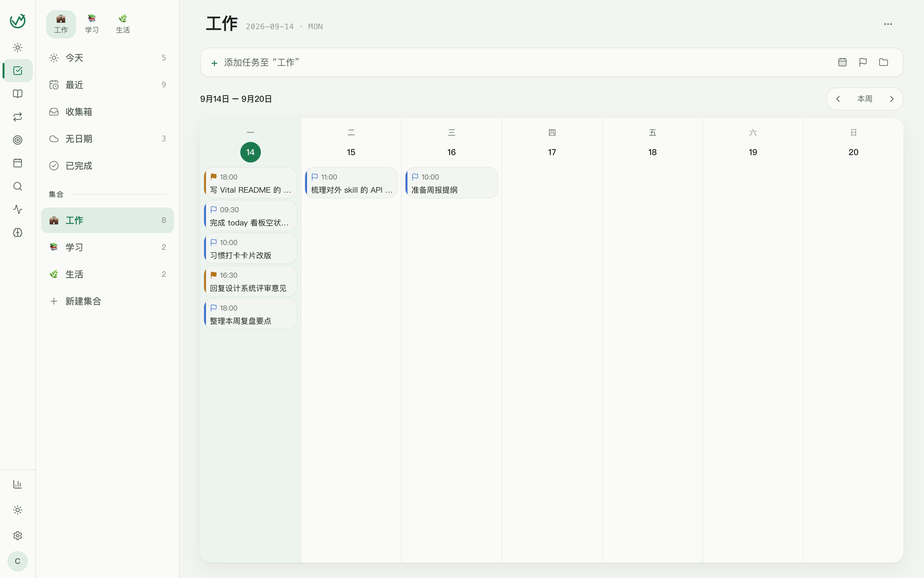
Task: Open the 最近 list
Action: 107,85
